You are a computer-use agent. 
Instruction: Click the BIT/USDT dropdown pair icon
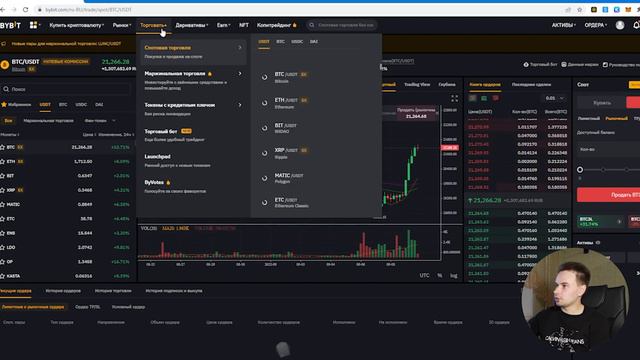[264, 128]
